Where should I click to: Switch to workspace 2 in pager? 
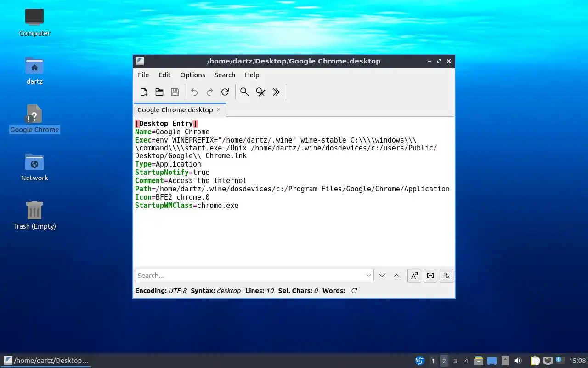(x=444, y=361)
